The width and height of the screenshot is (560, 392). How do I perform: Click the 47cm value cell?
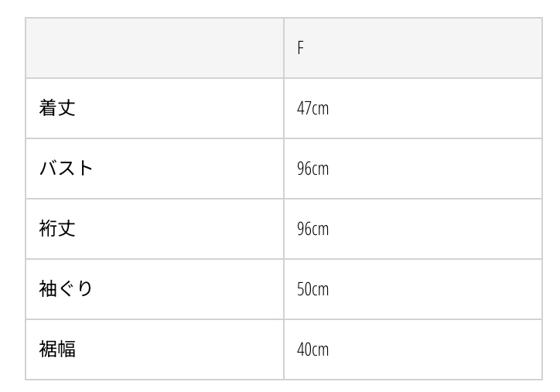[x=312, y=108]
